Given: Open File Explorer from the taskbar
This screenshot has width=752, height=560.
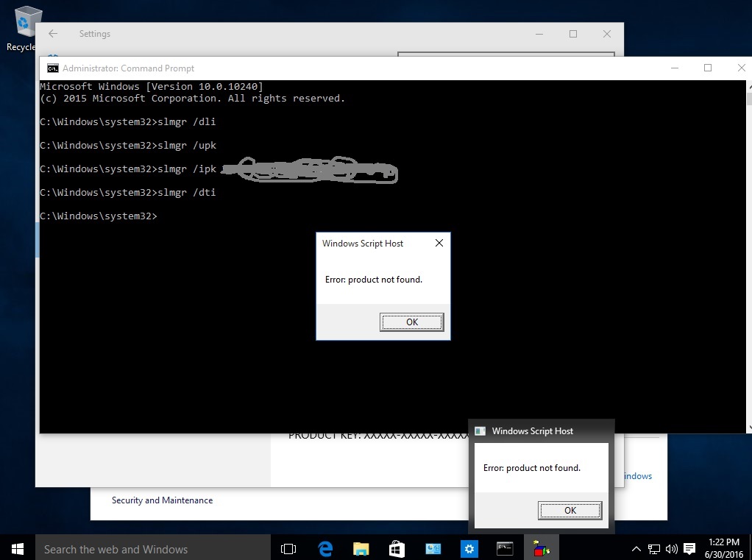Looking at the screenshot, I should (x=361, y=548).
